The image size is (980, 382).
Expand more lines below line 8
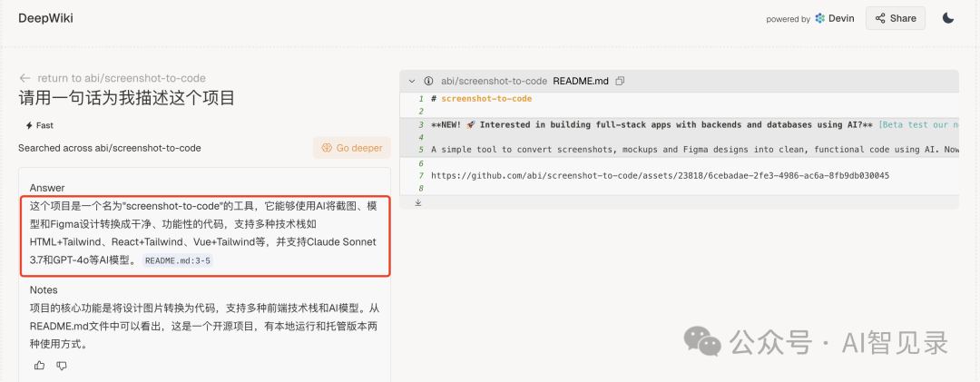tap(418, 202)
